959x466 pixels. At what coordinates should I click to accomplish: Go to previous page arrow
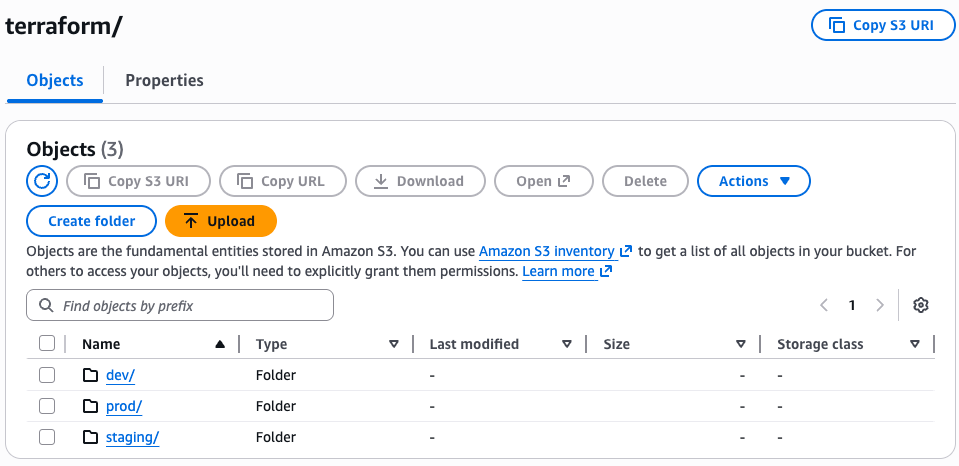point(824,305)
